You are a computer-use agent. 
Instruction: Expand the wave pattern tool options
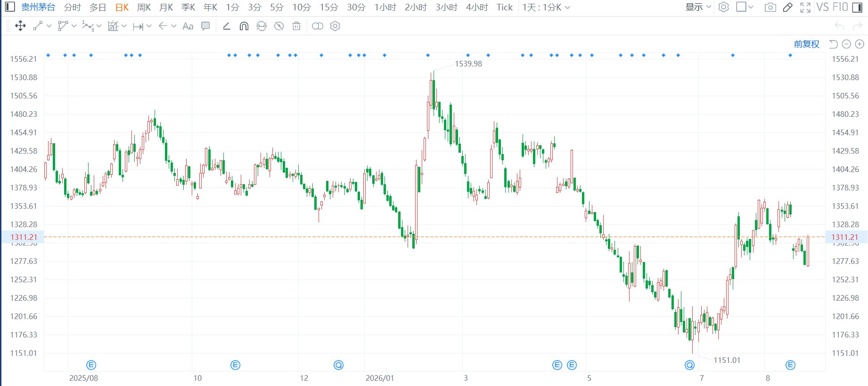point(99,26)
